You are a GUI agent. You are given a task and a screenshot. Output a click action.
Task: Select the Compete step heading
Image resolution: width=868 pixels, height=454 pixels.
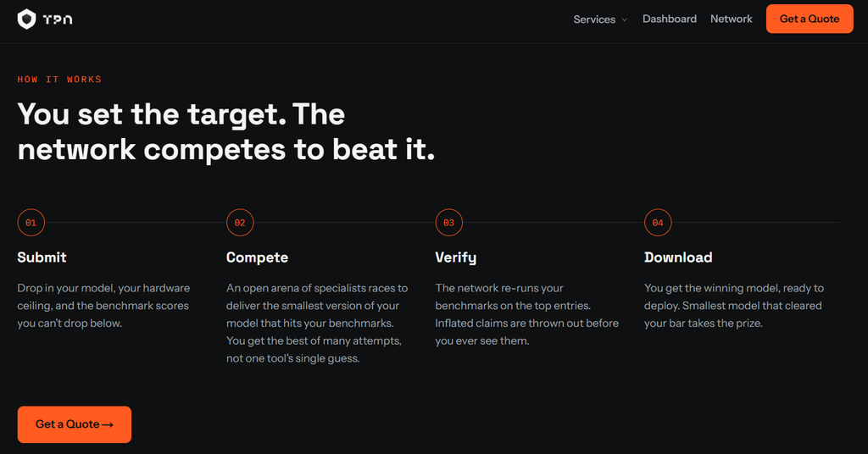coord(257,257)
